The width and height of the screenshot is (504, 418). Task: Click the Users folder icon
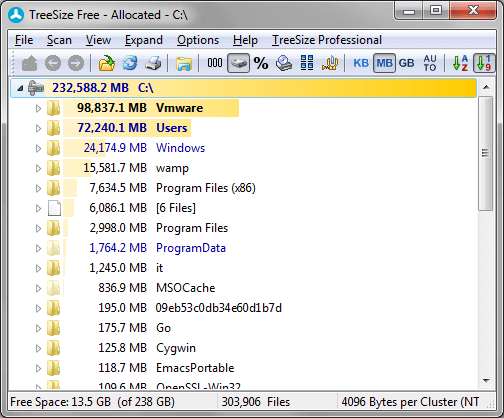[x=53, y=128]
